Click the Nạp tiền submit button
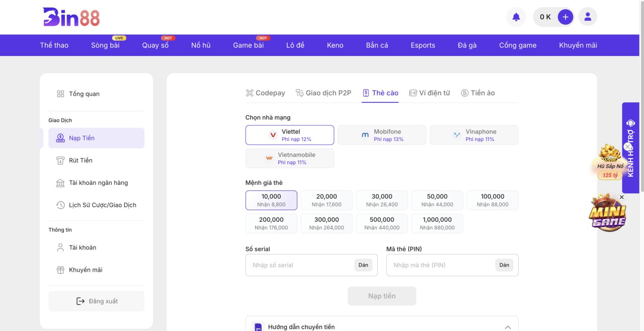This screenshot has width=644, height=331. click(382, 296)
